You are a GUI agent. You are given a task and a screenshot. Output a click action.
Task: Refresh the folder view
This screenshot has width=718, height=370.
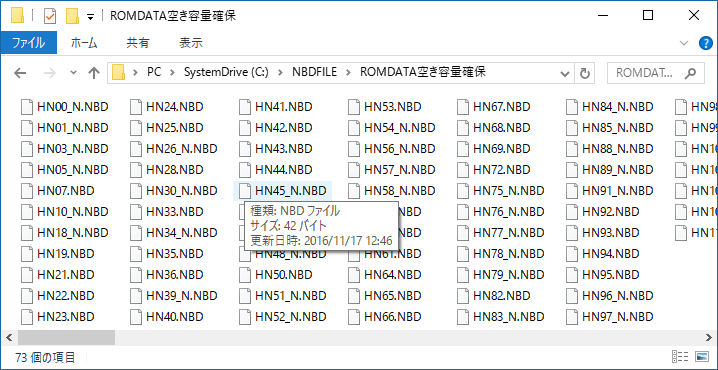[x=584, y=73]
